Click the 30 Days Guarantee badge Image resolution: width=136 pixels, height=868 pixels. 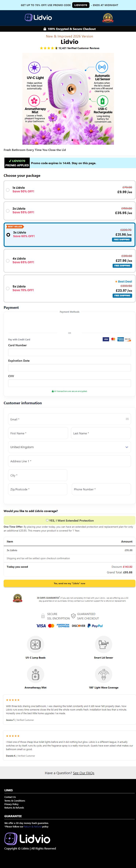[x=17, y=598]
